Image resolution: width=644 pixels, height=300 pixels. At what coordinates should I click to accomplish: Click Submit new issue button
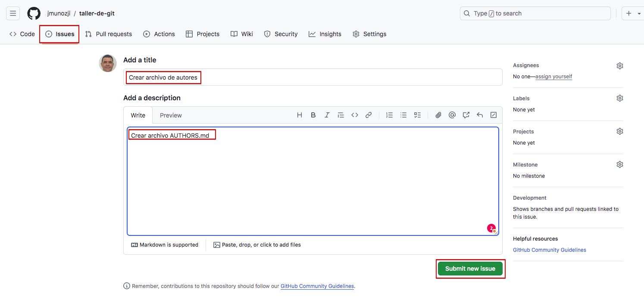tap(470, 269)
